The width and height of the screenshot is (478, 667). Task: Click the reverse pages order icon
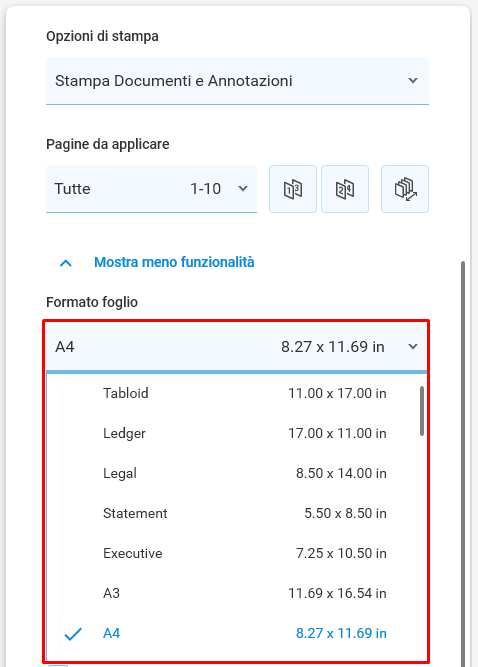coord(405,189)
